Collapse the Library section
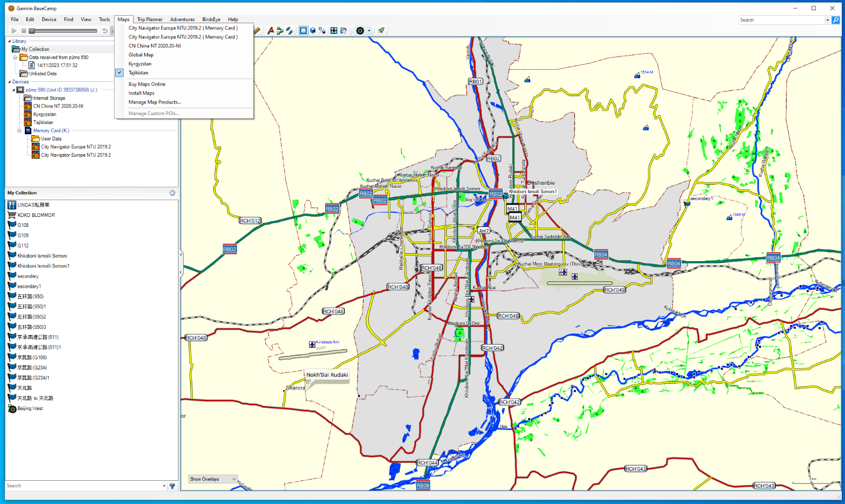 [9, 41]
